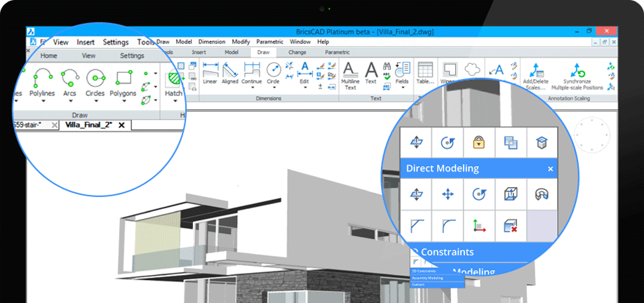Select the Circles draw tool
Image resolution: width=644 pixels, height=303 pixels.
coord(95,82)
